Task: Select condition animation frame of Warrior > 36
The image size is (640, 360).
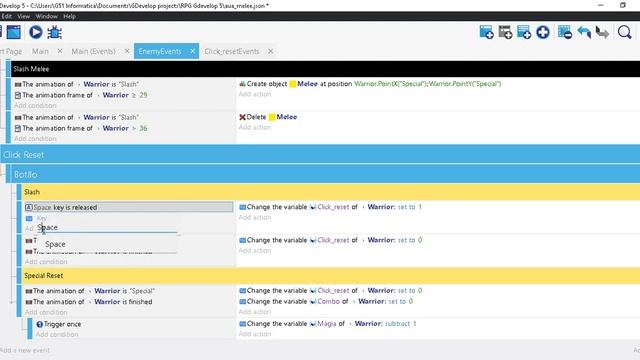Action: pos(81,128)
